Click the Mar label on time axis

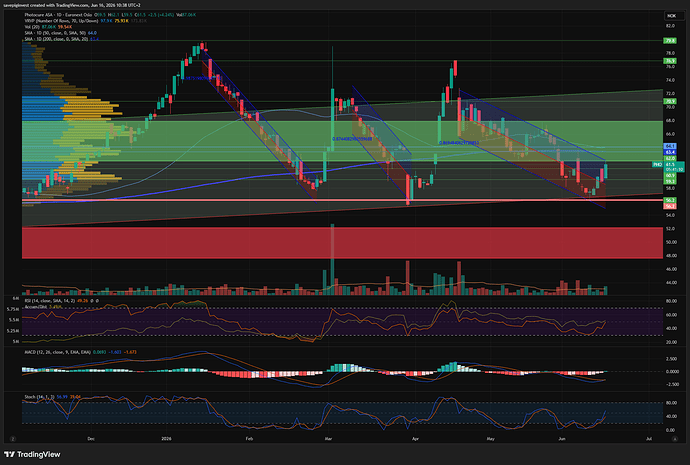point(328,439)
